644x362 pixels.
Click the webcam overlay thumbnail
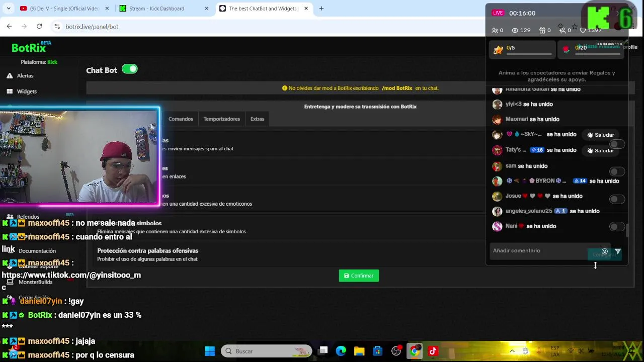tap(79, 156)
